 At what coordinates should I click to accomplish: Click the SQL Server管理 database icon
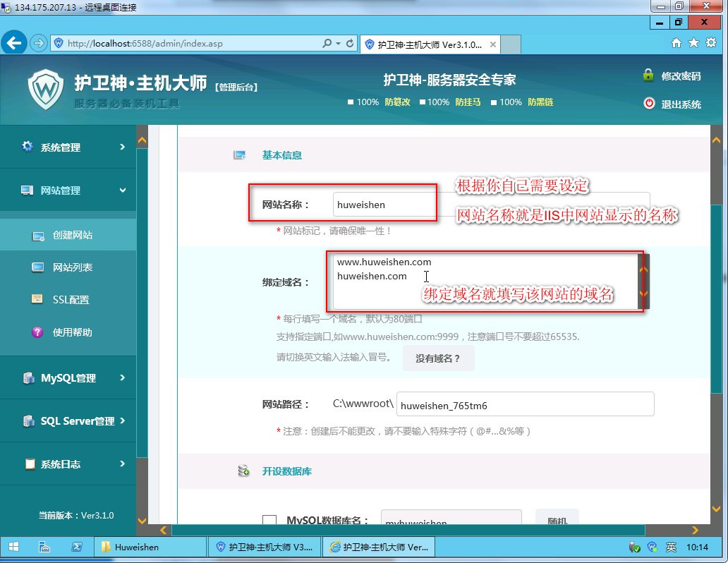[29, 421]
